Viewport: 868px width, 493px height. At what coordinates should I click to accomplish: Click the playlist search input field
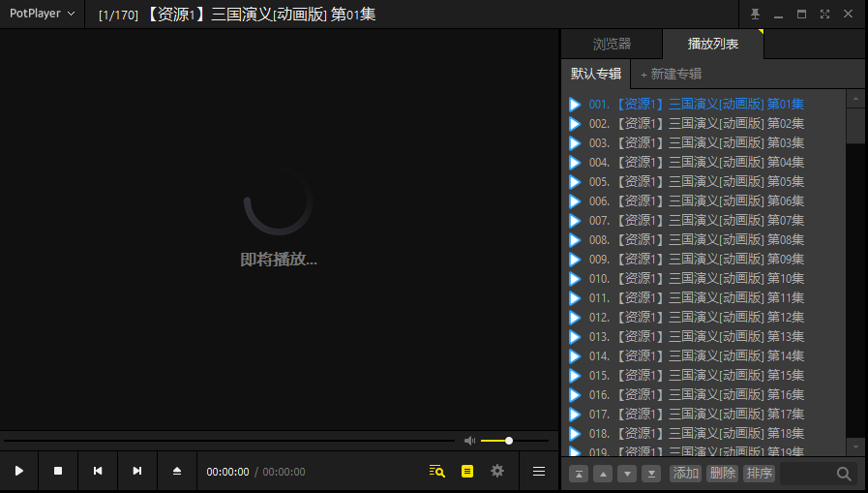807,474
